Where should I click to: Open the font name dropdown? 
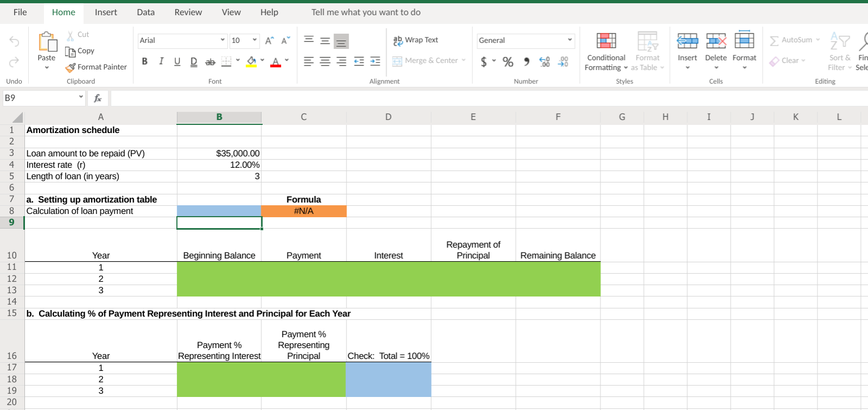click(223, 40)
